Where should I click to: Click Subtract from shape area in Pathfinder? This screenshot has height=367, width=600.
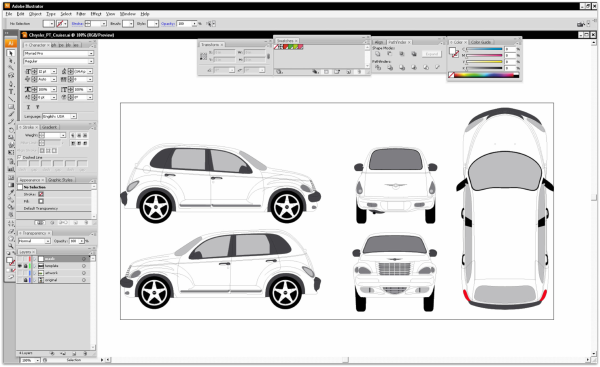390,54
